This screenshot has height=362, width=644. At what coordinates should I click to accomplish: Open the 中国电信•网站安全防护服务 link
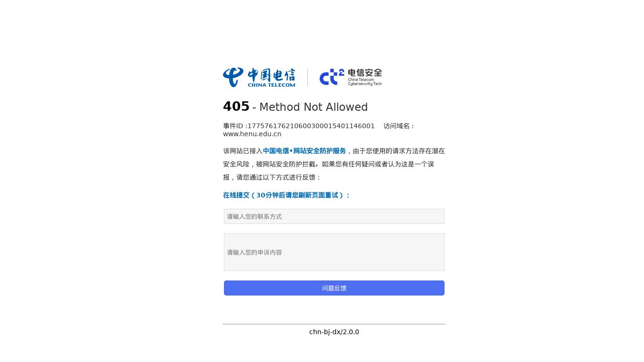coord(304,151)
